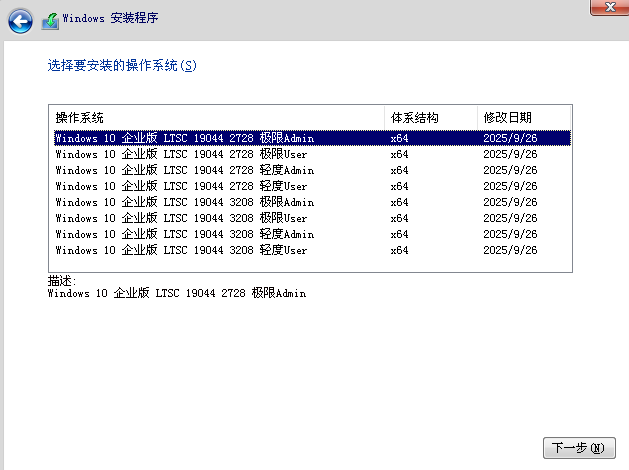Image resolution: width=629 pixels, height=470 pixels.
Task: Pick LTSC 19044 3208 极限User edition
Action: 181,218
